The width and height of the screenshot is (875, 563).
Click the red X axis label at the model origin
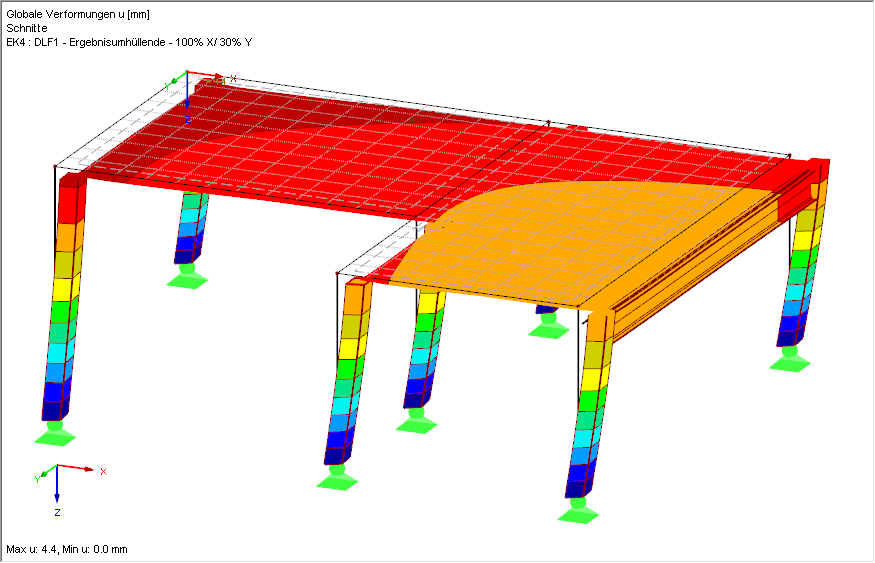pyautogui.click(x=233, y=79)
